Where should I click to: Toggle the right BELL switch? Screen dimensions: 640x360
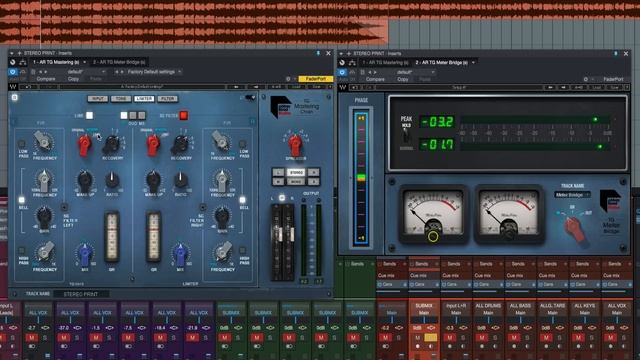242,200
